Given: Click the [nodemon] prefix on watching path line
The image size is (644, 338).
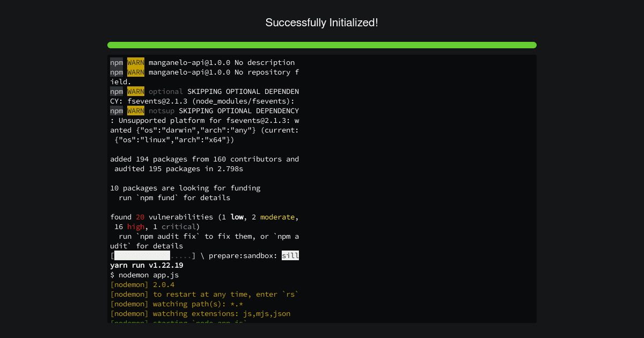Looking at the screenshot, I should (129, 304).
